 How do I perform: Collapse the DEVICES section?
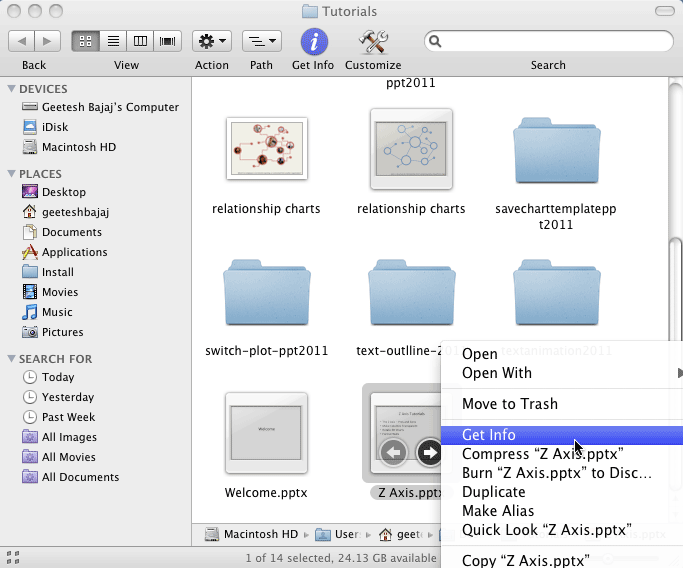pyautogui.click(x=11, y=89)
